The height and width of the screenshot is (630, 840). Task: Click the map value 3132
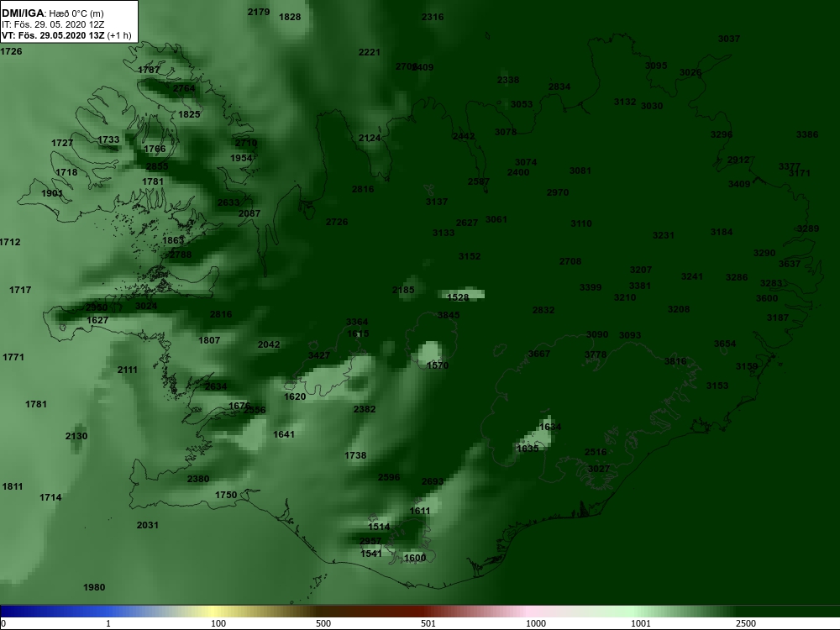point(625,102)
